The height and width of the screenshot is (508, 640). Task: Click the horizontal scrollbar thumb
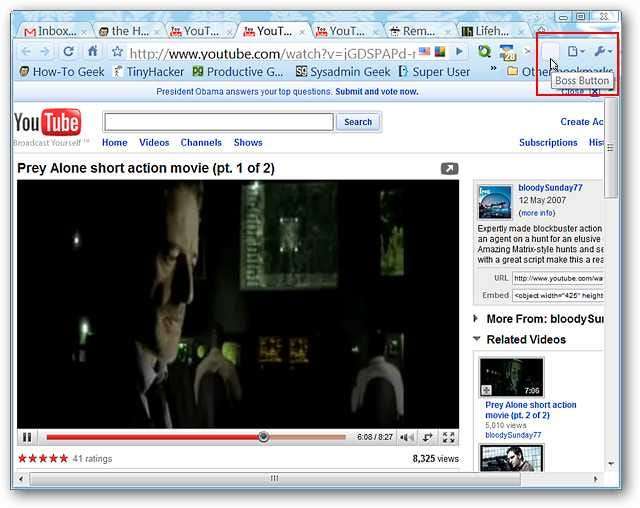coord(275,478)
